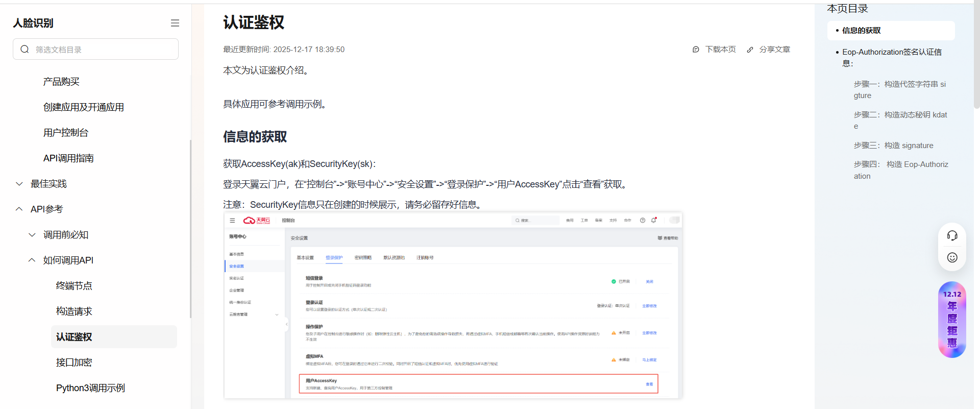The image size is (980, 409).
Task: Jump to 步骤三 构造 signature outline entry
Action: click(x=894, y=146)
